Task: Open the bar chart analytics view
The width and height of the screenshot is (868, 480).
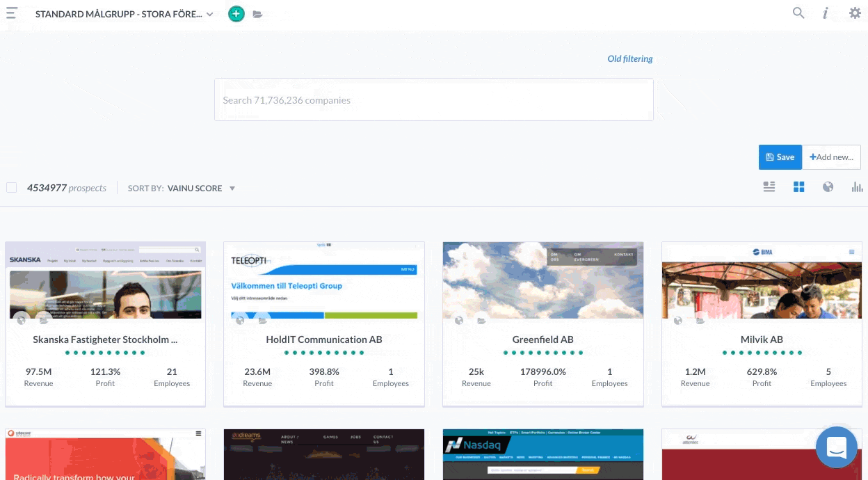Action: (x=857, y=187)
